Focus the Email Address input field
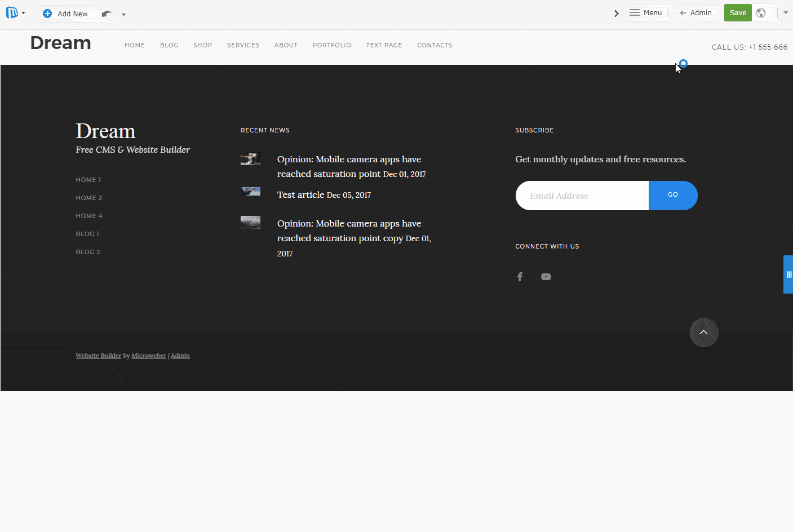Image resolution: width=793 pixels, height=532 pixels. click(582, 196)
